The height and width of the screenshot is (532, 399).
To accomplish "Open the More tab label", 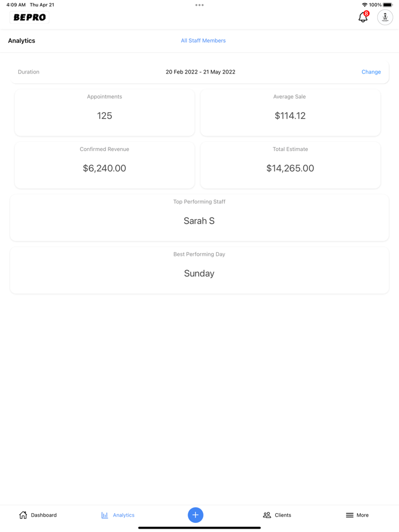I will [363, 515].
